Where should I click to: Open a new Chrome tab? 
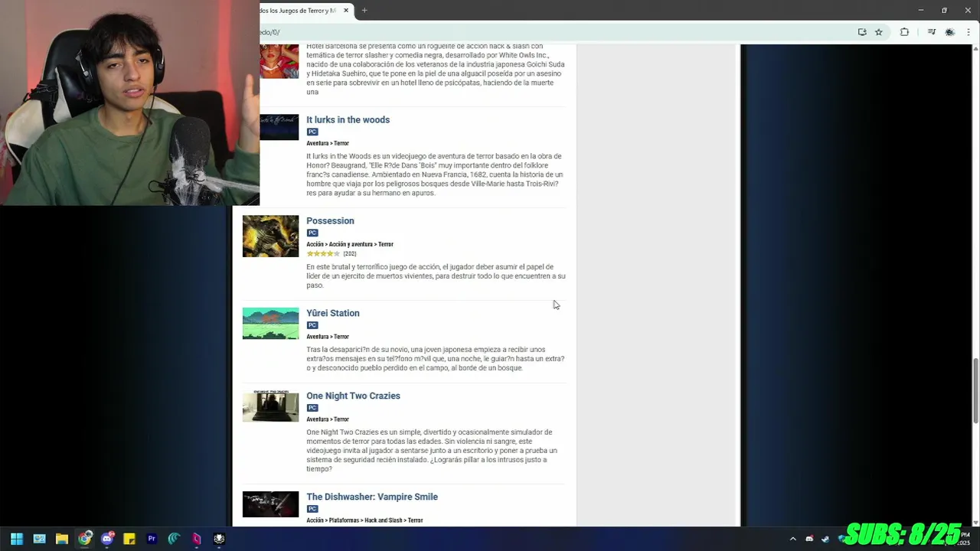pyautogui.click(x=364, y=11)
